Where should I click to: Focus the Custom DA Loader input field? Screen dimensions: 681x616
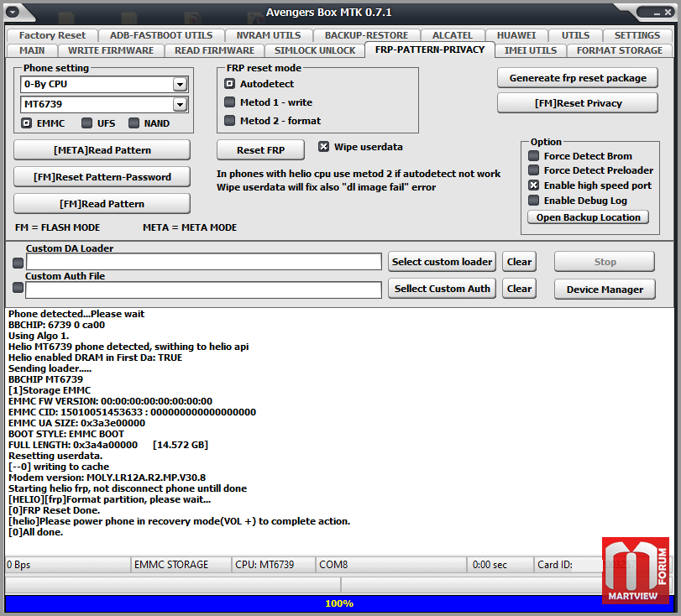(x=204, y=262)
